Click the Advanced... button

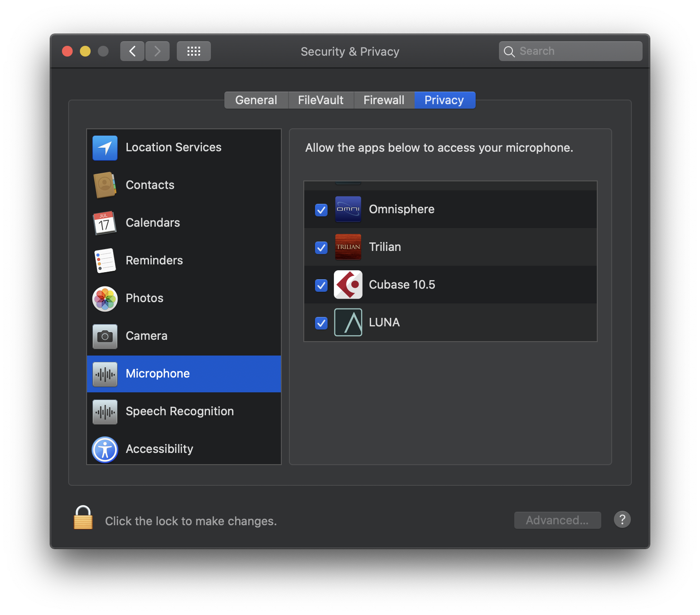[x=557, y=520]
